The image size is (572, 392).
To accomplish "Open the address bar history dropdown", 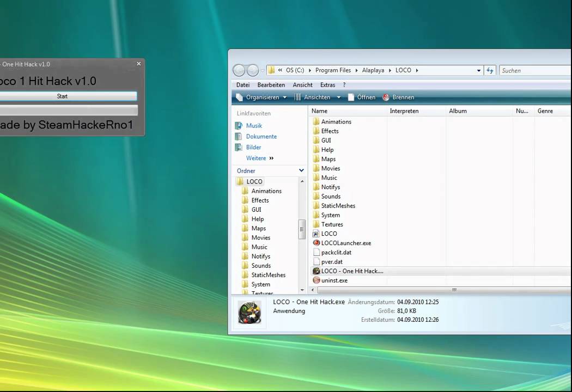I will tap(479, 71).
